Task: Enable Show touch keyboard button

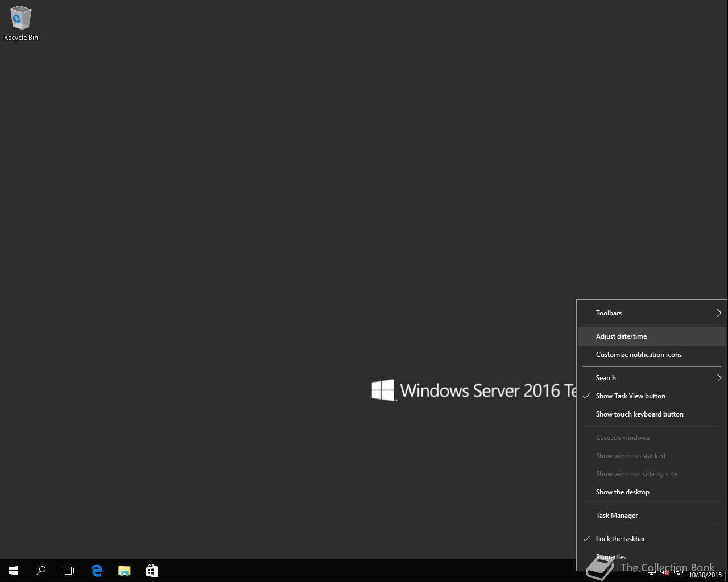Action: click(x=652, y=414)
